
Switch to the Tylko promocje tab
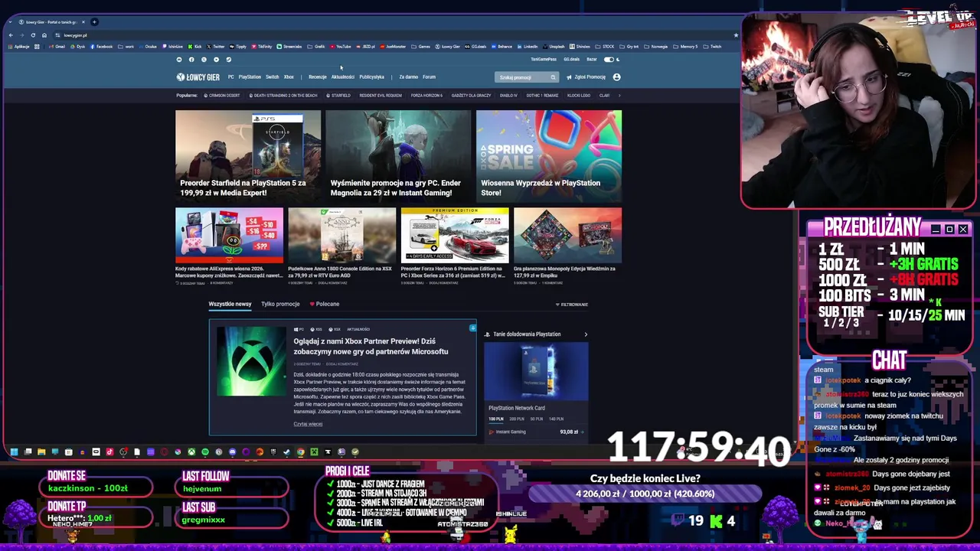(x=280, y=305)
